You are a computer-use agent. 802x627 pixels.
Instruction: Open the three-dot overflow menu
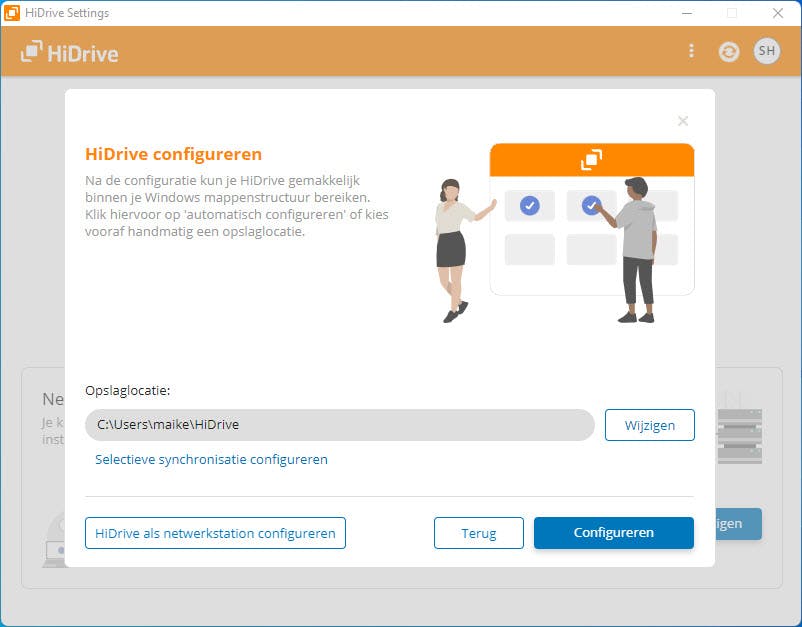point(691,50)
